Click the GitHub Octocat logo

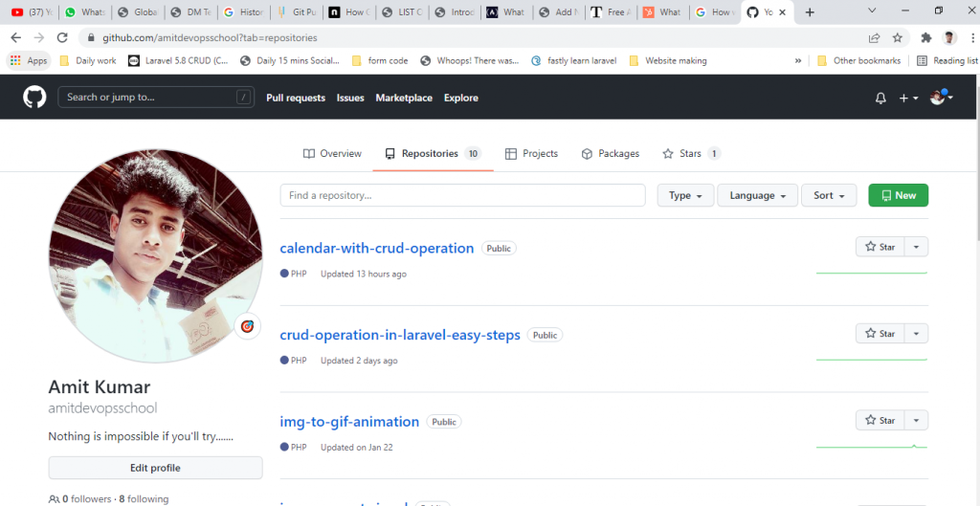coord(34,98)
